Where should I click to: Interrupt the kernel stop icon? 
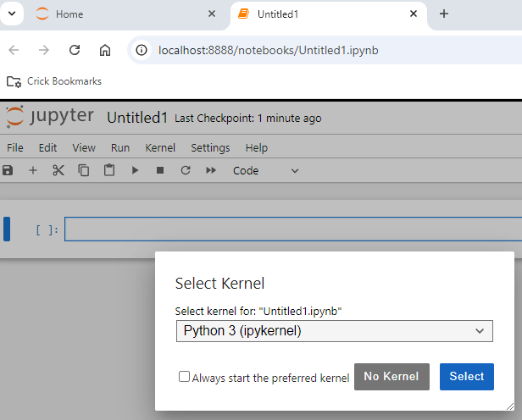point(160,170)
